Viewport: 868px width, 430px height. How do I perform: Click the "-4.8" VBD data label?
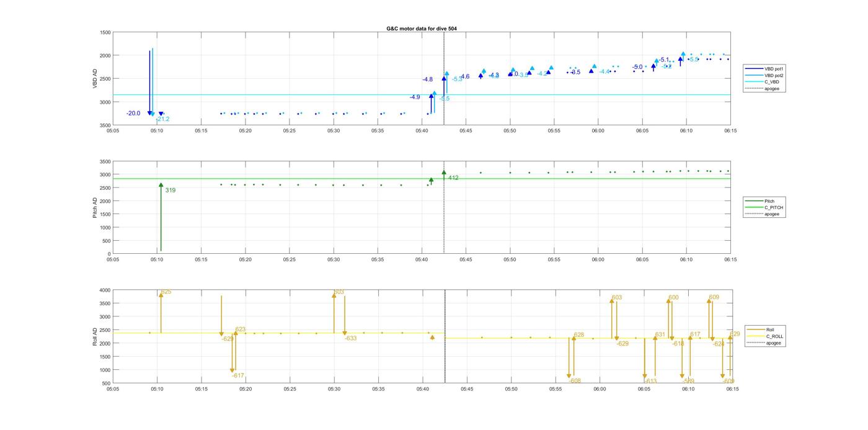point(428,79)
